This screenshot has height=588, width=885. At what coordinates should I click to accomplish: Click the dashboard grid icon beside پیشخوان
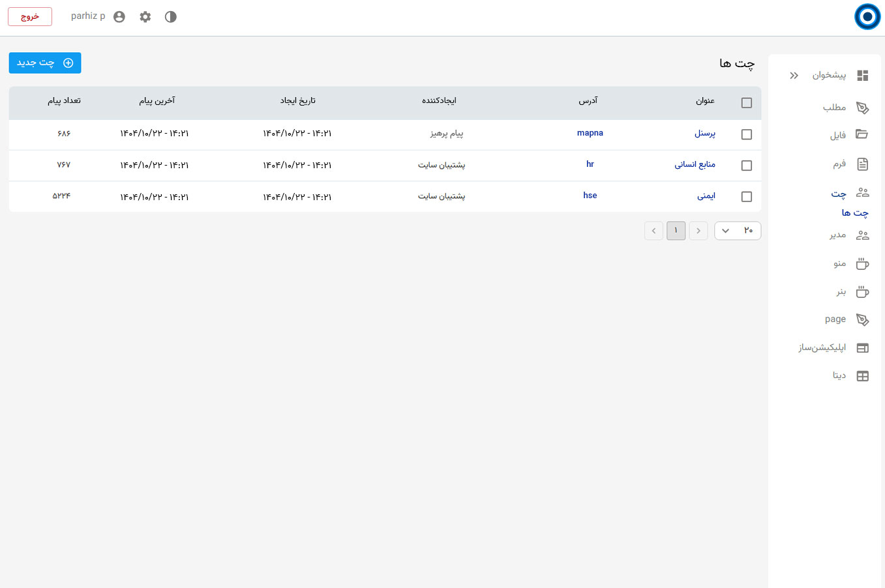click(862, 76)
